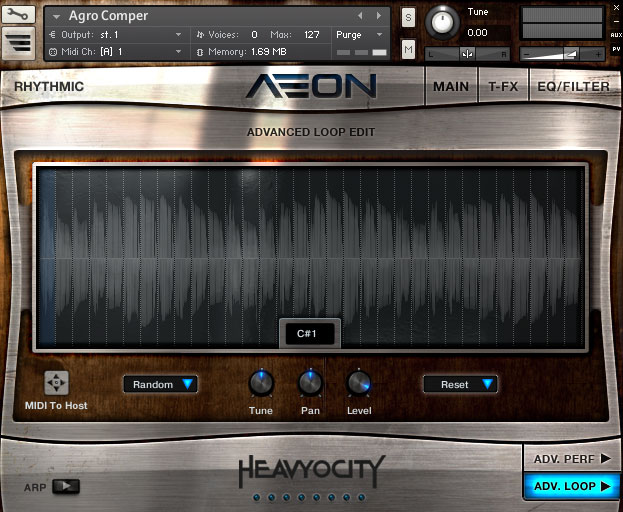Toggle the Mute (M) button
This screenshot has height=512, width=623.
point(408,50)
